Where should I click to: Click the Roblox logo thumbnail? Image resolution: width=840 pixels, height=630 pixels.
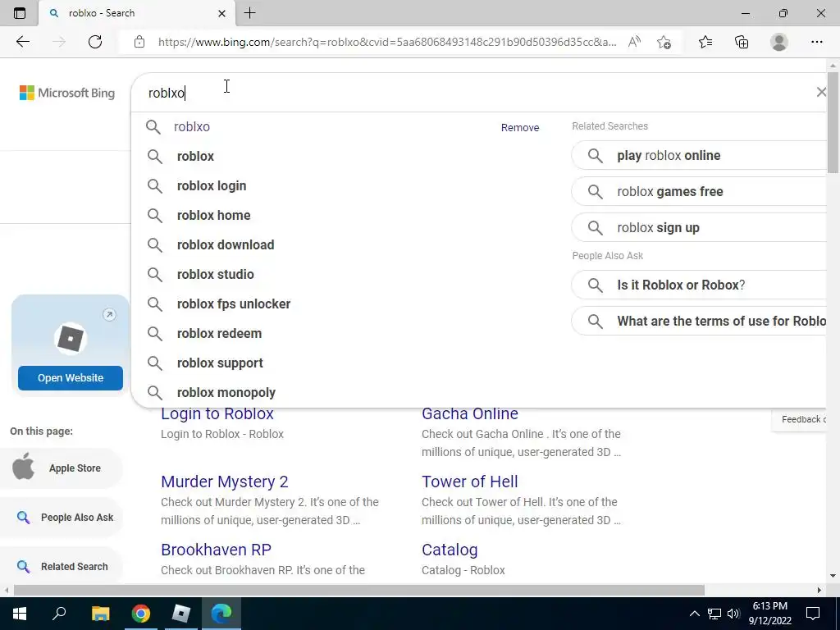[x=71, y=339]
